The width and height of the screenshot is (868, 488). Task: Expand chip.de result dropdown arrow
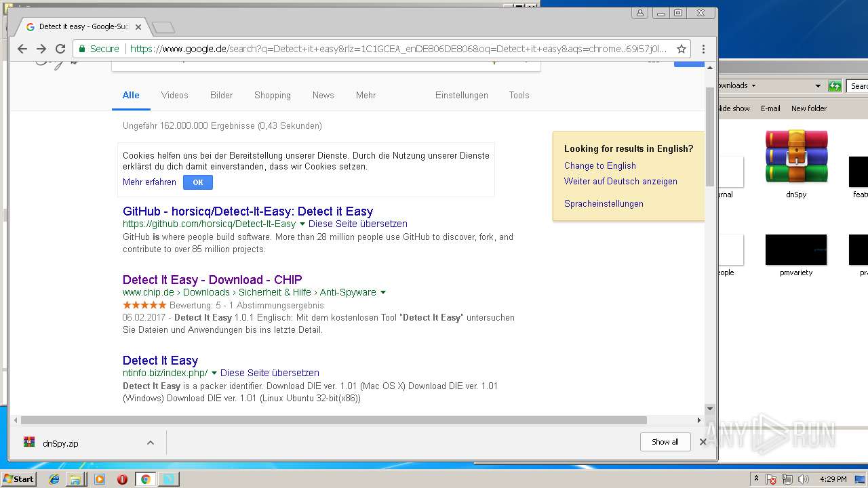[383, 293]
